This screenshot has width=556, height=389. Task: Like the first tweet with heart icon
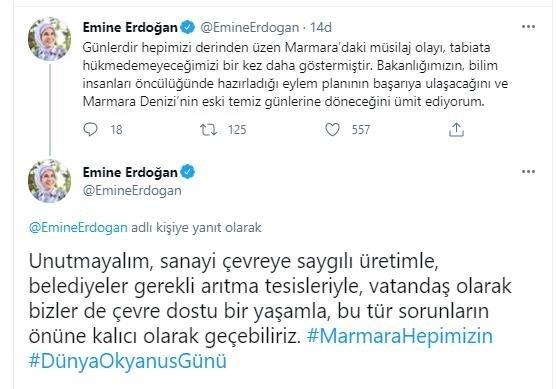point(332,130)
